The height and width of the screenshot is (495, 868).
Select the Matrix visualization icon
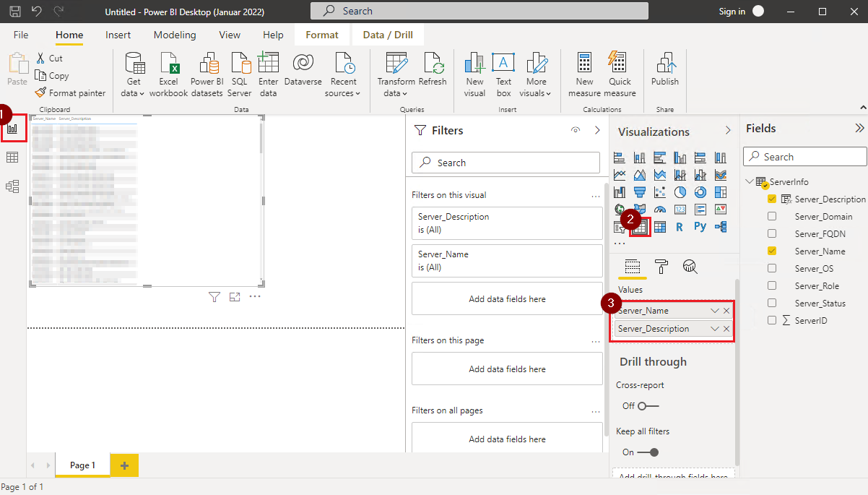660,227
